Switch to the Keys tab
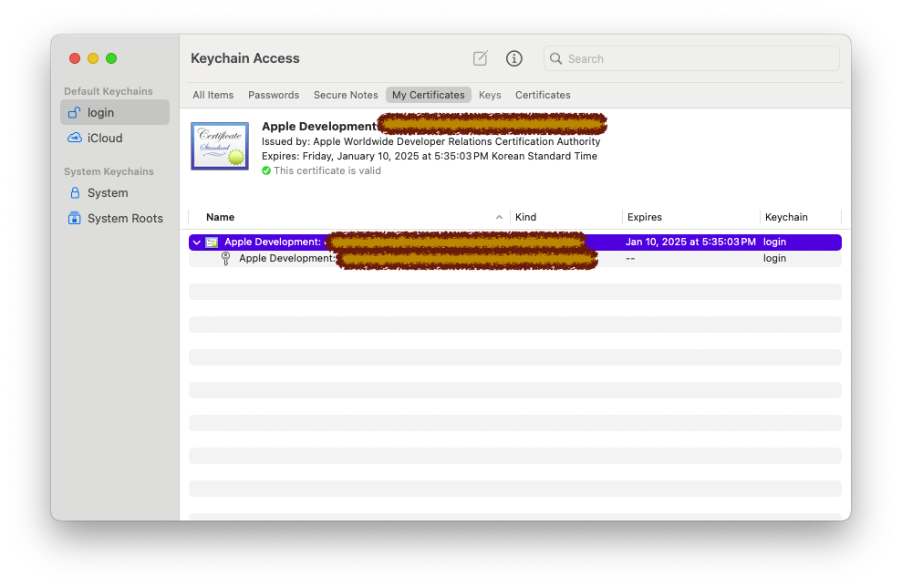 tap(490, 95)
